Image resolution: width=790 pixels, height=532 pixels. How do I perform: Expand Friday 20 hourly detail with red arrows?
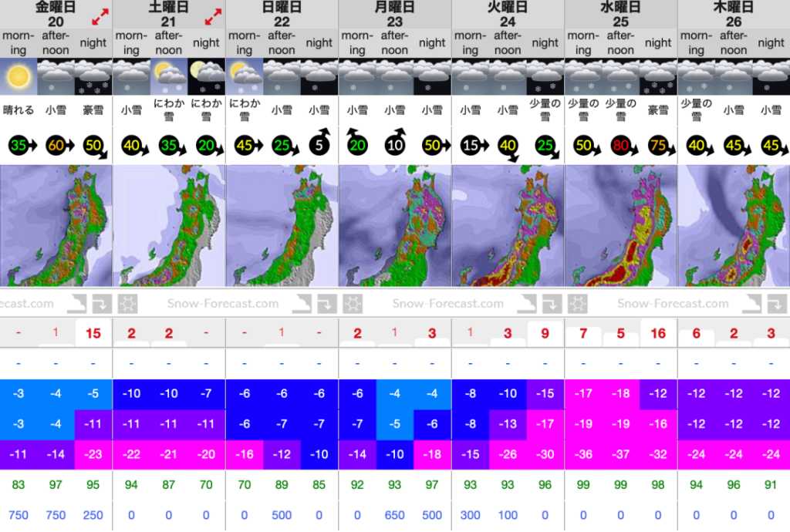[100, 17]
